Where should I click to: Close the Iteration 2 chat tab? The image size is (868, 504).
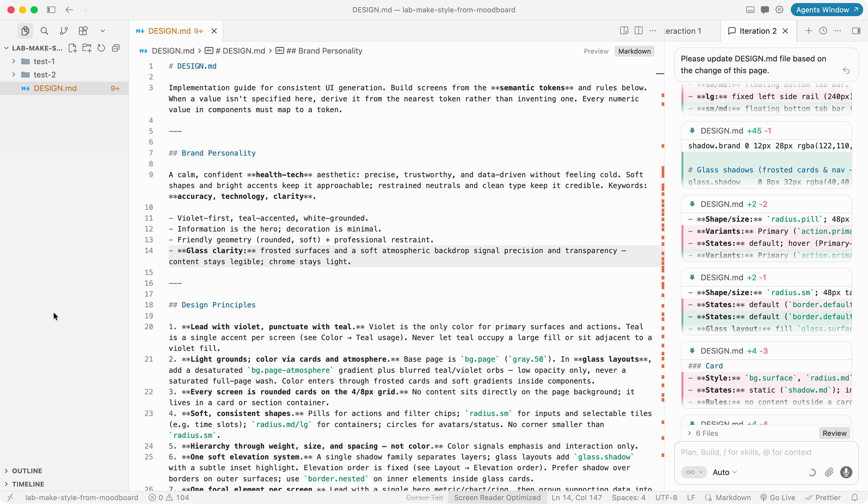(x=785, y=31)
